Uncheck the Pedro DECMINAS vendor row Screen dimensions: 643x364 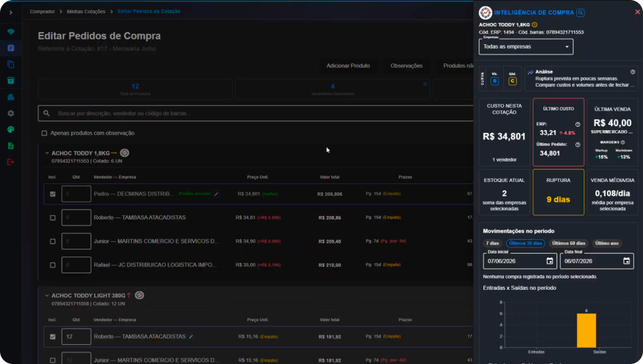click(53, 194)
